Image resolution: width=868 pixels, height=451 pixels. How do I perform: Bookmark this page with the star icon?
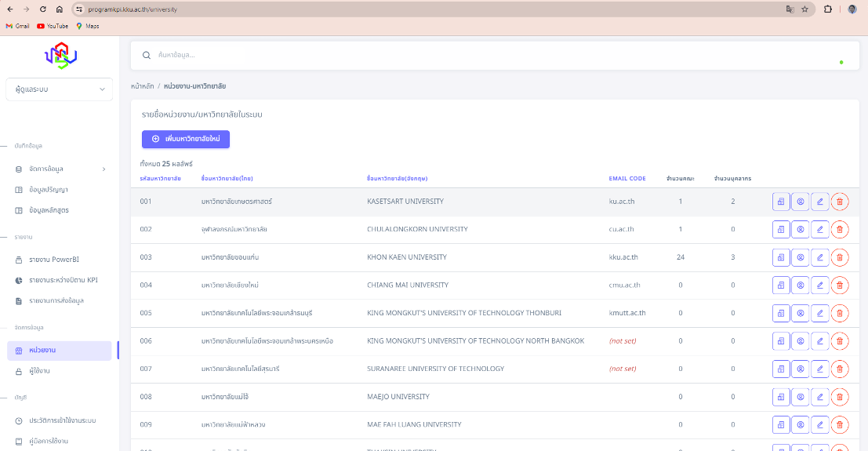[x=804, y=9]
